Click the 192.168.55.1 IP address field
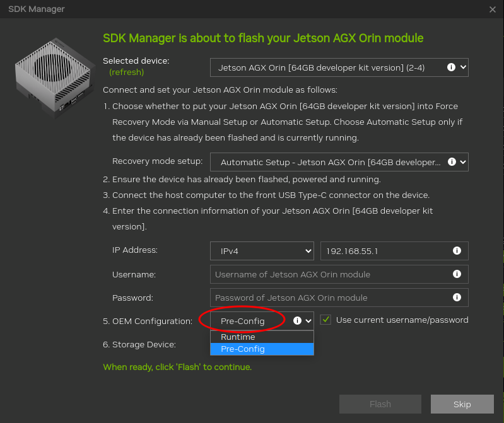The width and height of the screenshot is (504, 423). tap(394, 251)
